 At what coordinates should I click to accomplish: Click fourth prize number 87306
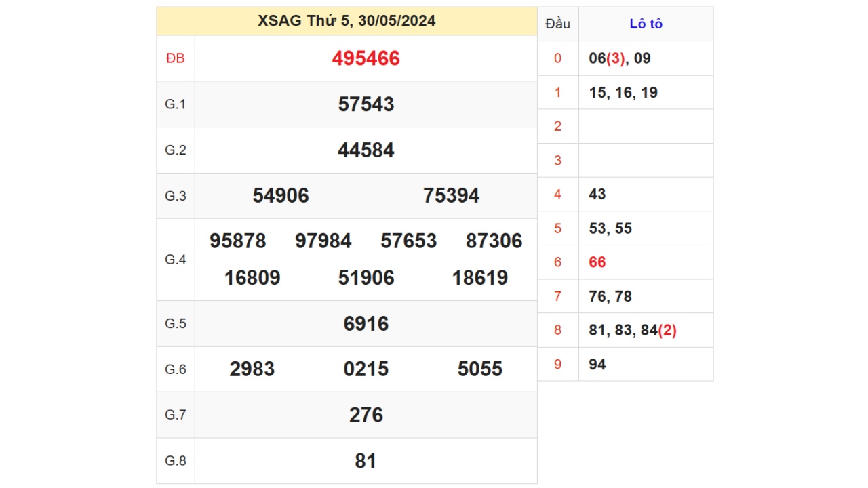point(494,241)
